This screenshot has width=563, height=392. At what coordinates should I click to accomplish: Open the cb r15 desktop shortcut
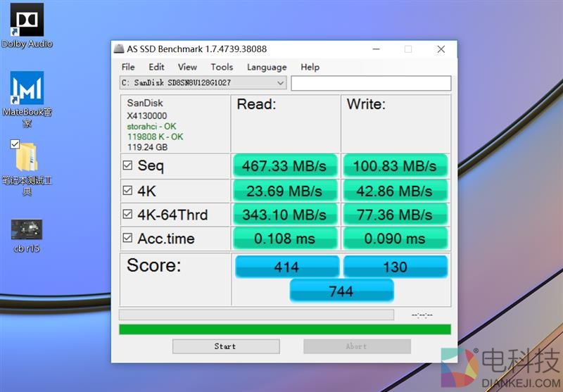[27, 230]
